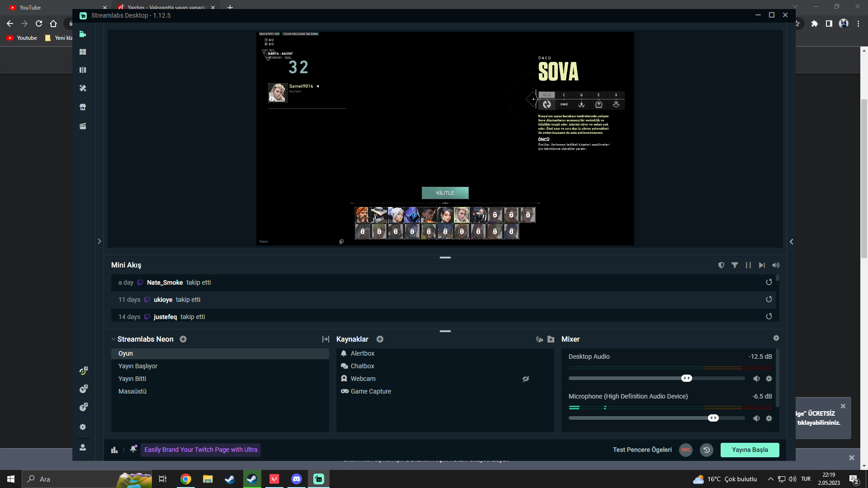Viewport: 868px width, 488px height.
Task: Select the Yayın Başlıyor scene
Action: coord(138,366)
